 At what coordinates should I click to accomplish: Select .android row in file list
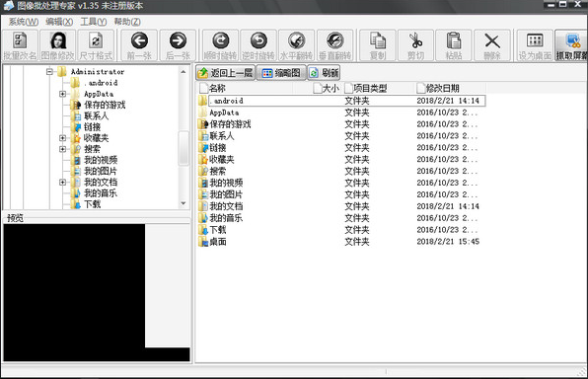(341, 101)
